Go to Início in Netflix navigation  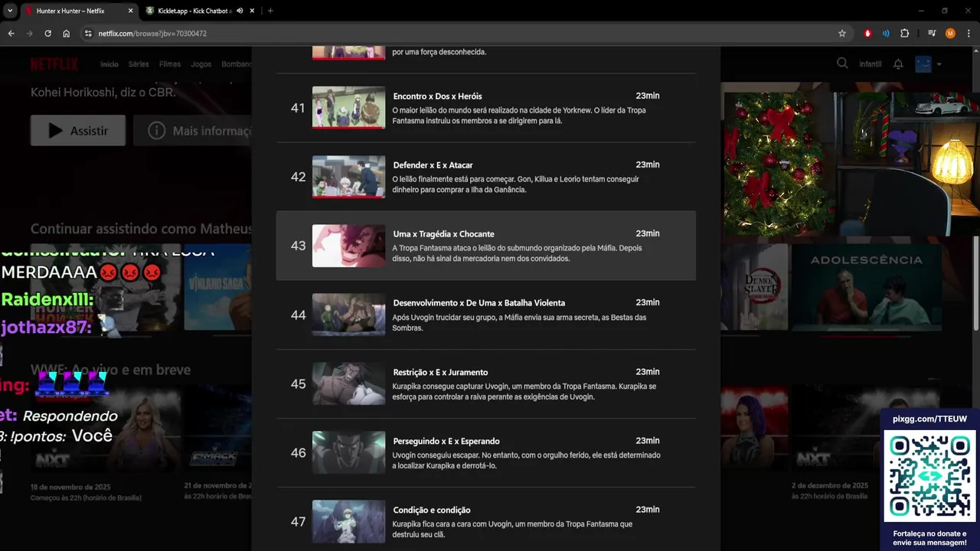(109, 64)
